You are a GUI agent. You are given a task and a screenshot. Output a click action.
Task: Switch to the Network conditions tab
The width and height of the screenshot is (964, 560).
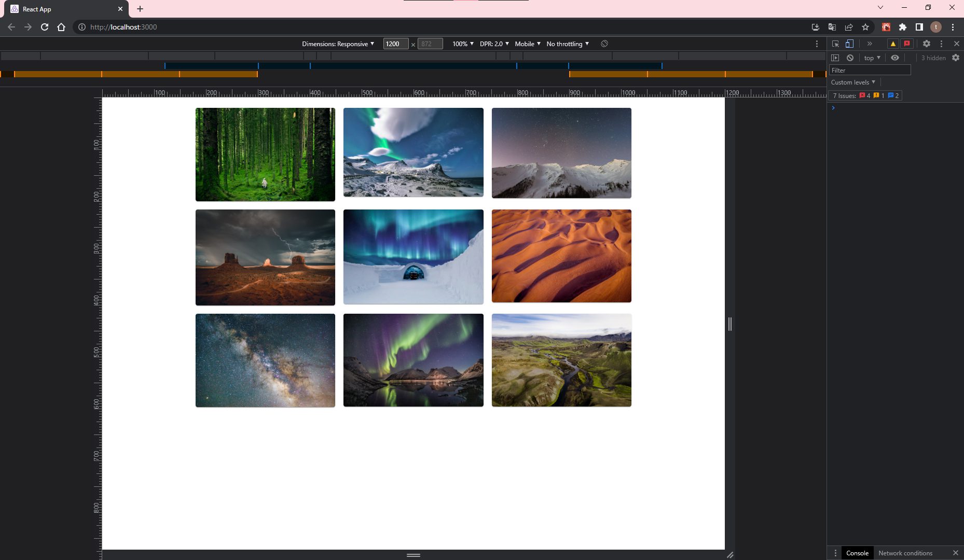pyautogui.click(x=905, y=553)
